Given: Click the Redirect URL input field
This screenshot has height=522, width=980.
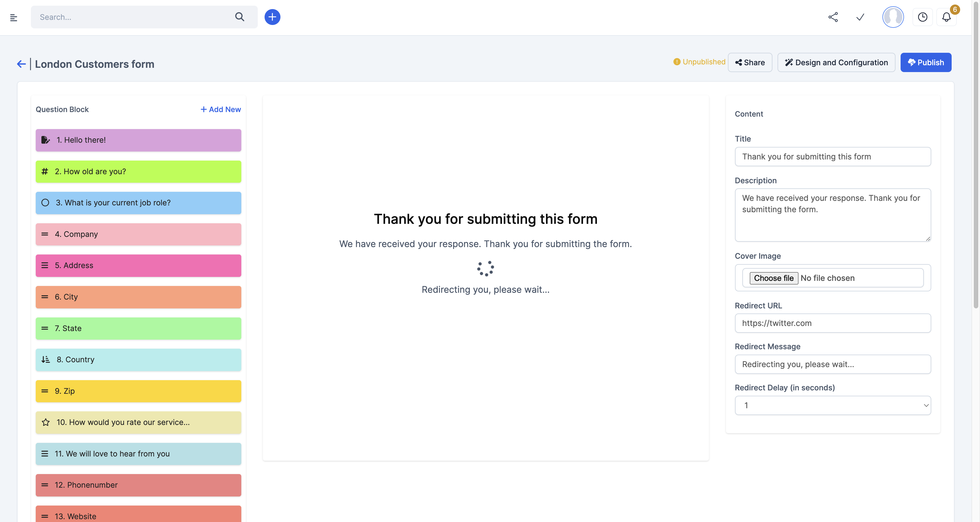Looking at the screenshot, I should click(x=832, y=323).
